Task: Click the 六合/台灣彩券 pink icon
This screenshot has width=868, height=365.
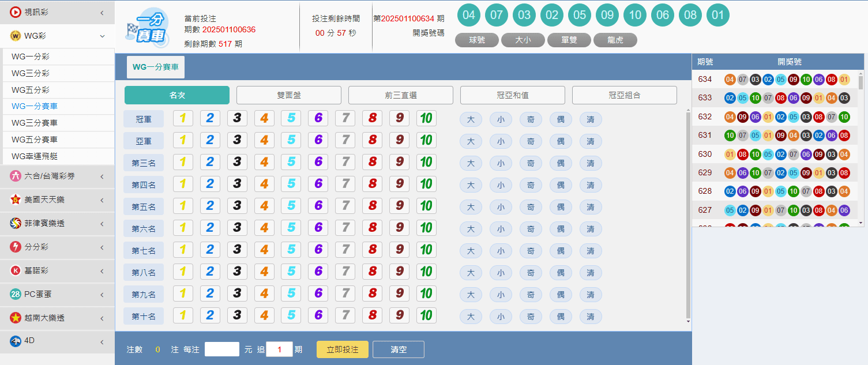Action: pyautogui.click(x=16, y=176)
